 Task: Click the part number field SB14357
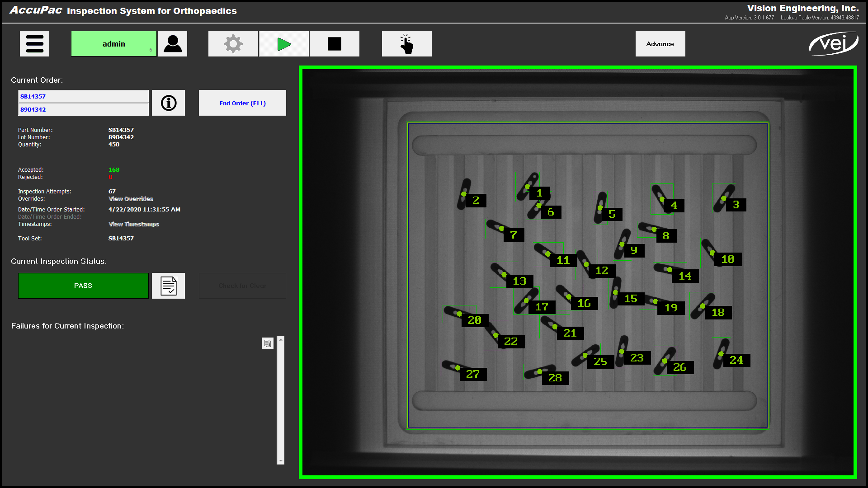[83, 96]
